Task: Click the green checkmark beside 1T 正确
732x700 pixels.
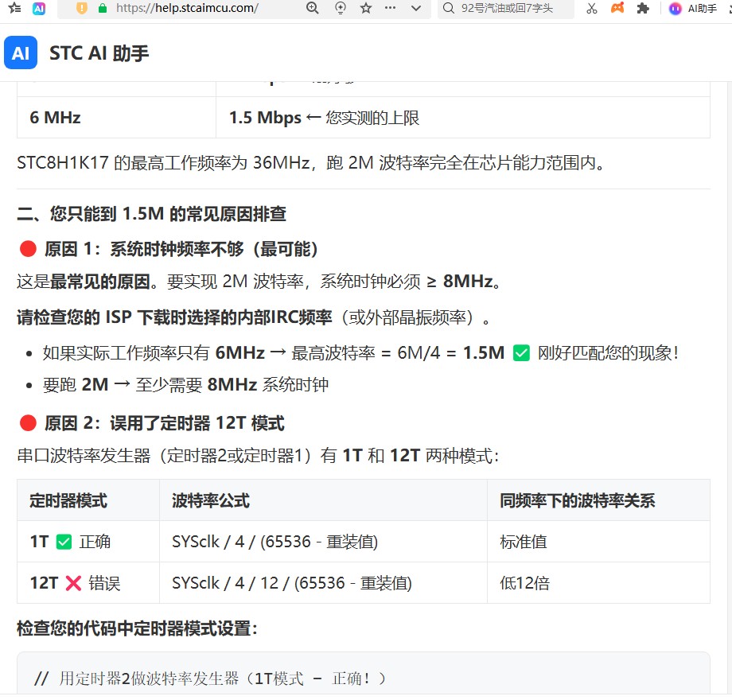Action: tap(64, 542)
